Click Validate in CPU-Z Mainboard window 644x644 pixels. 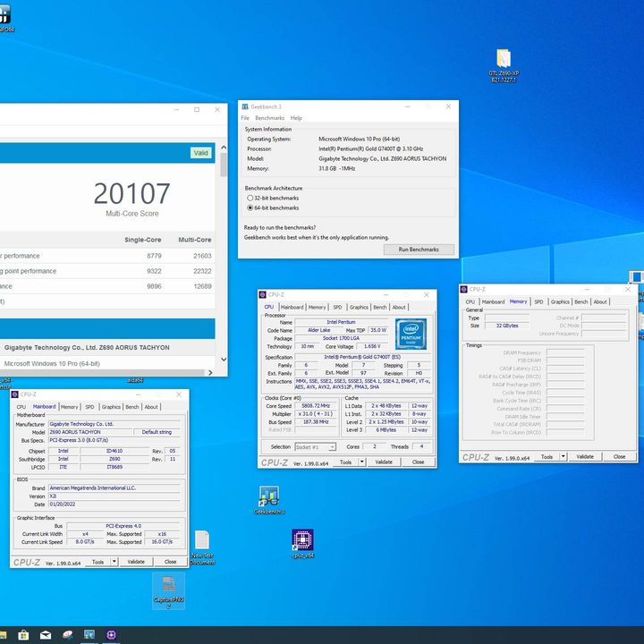[x=136, y=562]
